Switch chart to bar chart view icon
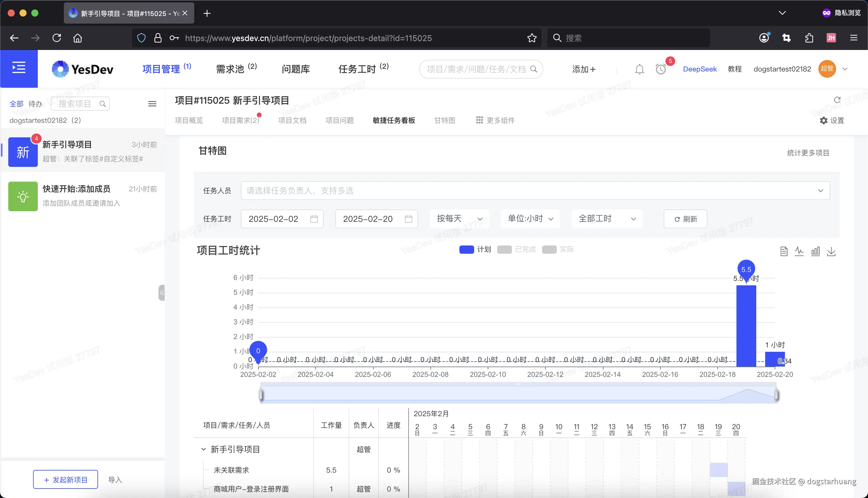This screenshot has height=498, width=868. point(816,251)
